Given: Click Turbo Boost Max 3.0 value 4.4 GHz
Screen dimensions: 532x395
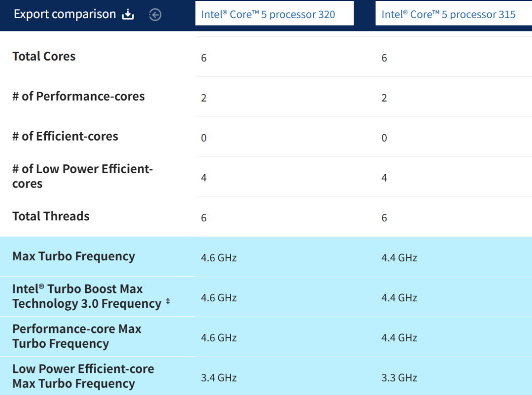Looking at the screenshot, I should (399, 298).
